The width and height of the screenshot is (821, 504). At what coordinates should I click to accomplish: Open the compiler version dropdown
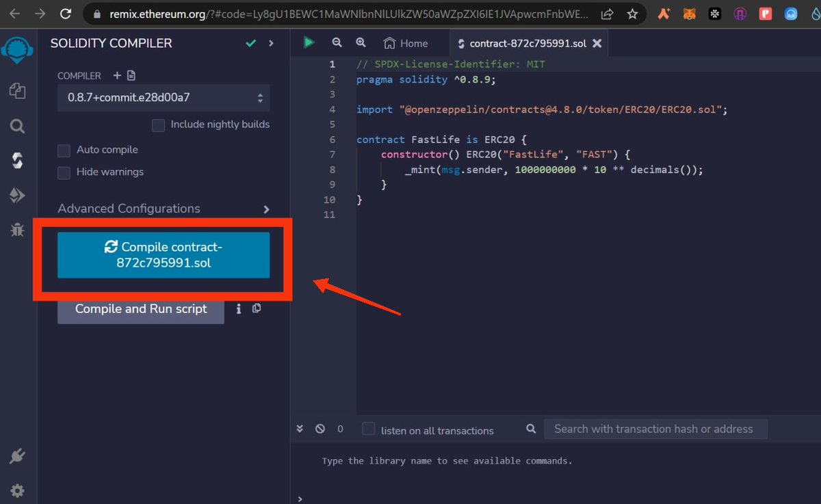(163, 98)
